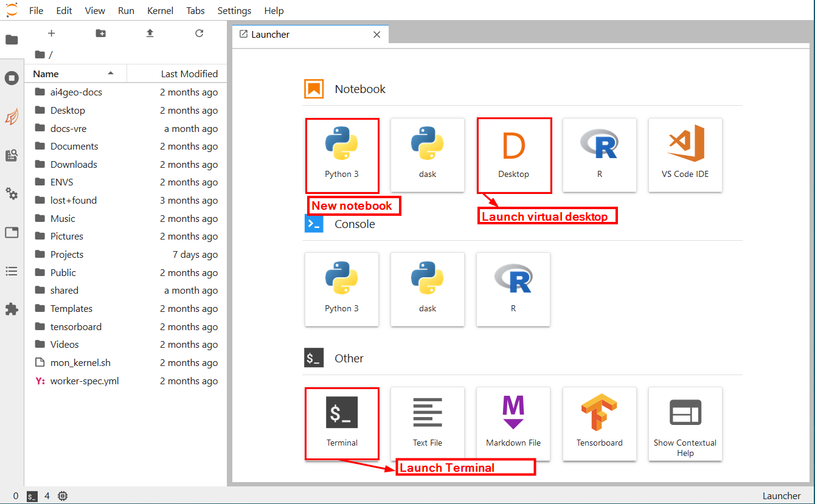Launch a Terminal from Other section

coord(342,424)
